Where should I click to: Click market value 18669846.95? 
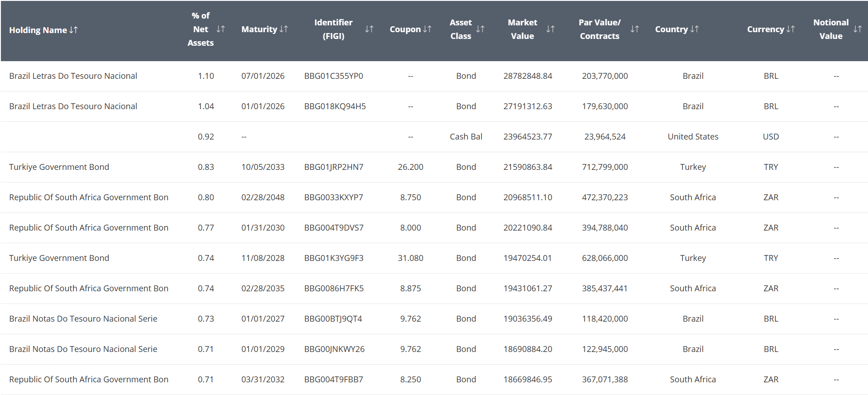point(528,379)
